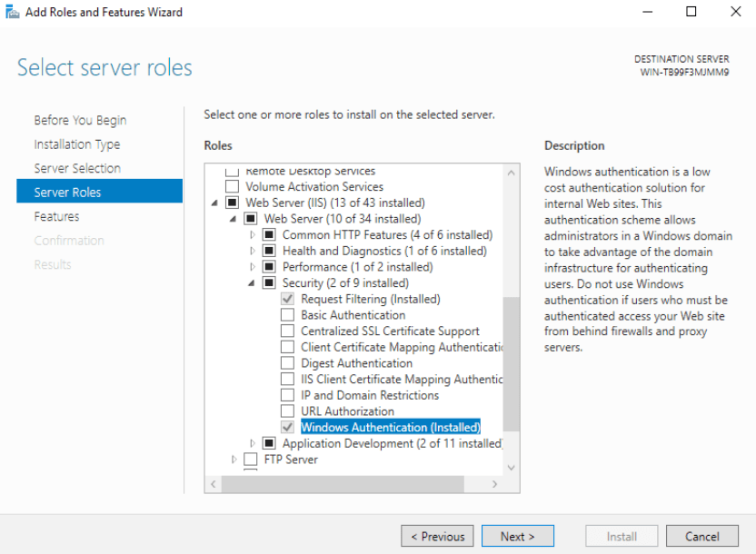756x554 pixels.
Task: Click the wizard icon in the title bar
Action: [x=12, y=12]
